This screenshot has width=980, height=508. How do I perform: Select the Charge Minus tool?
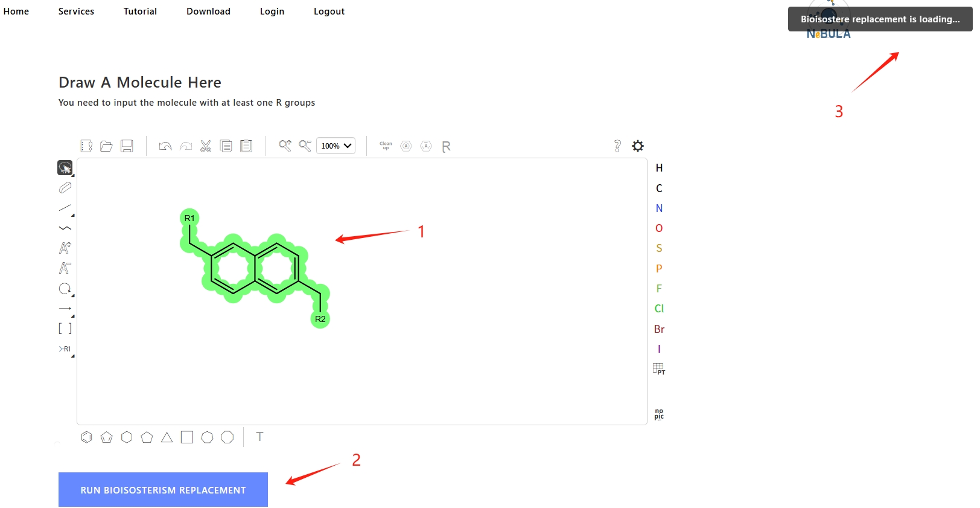(65, 268)
